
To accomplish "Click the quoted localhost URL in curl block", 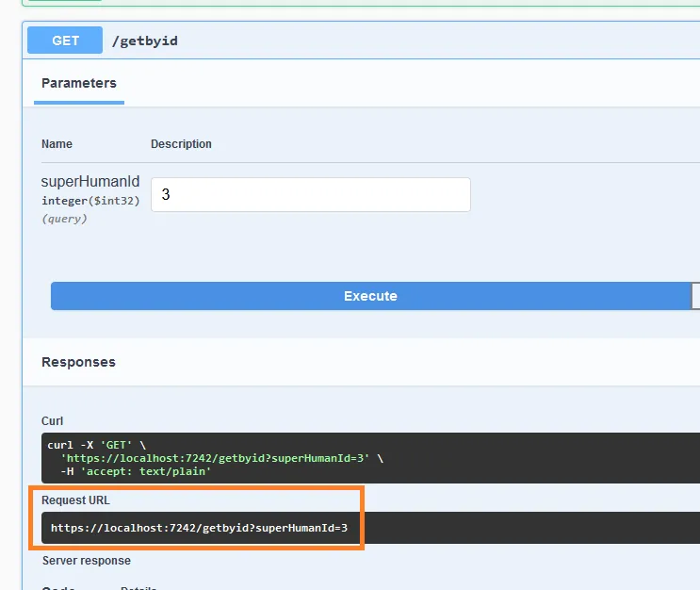I will tap(215, 458).
